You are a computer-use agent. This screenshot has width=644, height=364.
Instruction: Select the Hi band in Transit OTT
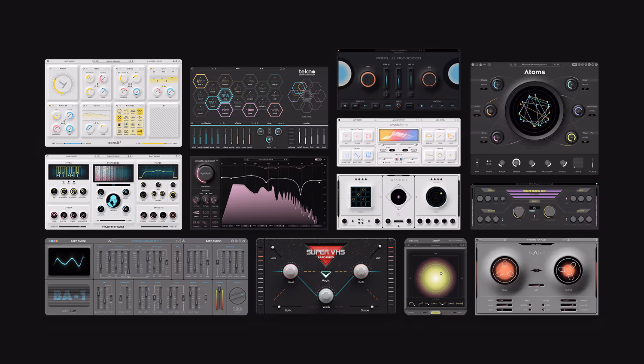point(173,72)
